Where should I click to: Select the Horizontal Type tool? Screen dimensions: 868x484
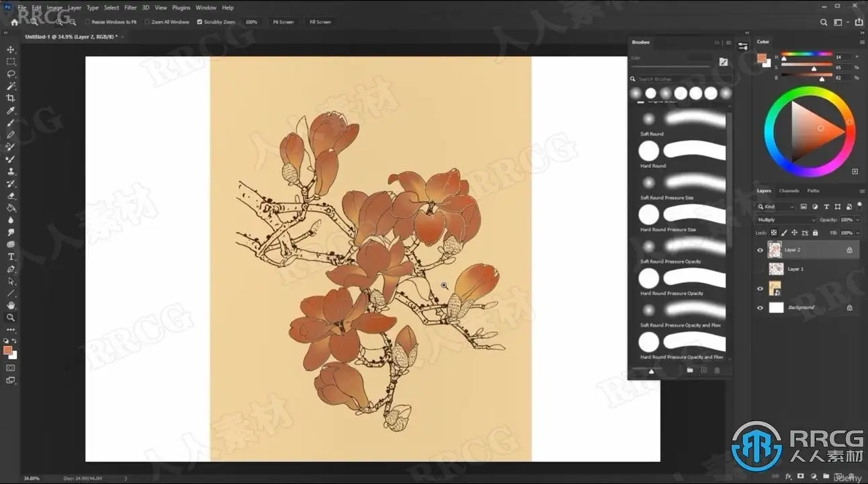coord(11,257)
